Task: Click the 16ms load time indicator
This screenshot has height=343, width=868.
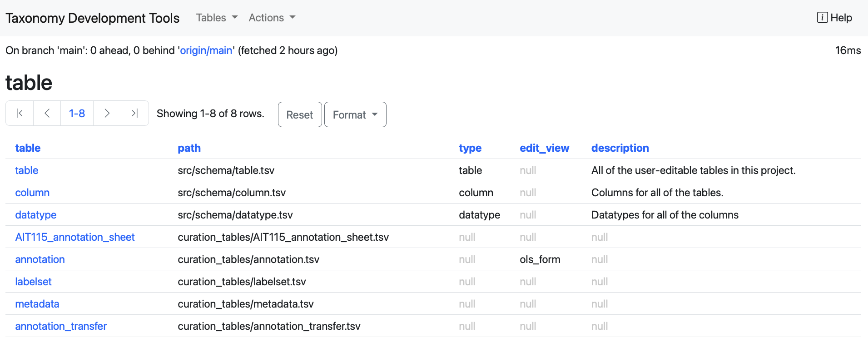Action: [x=848, y=50]
